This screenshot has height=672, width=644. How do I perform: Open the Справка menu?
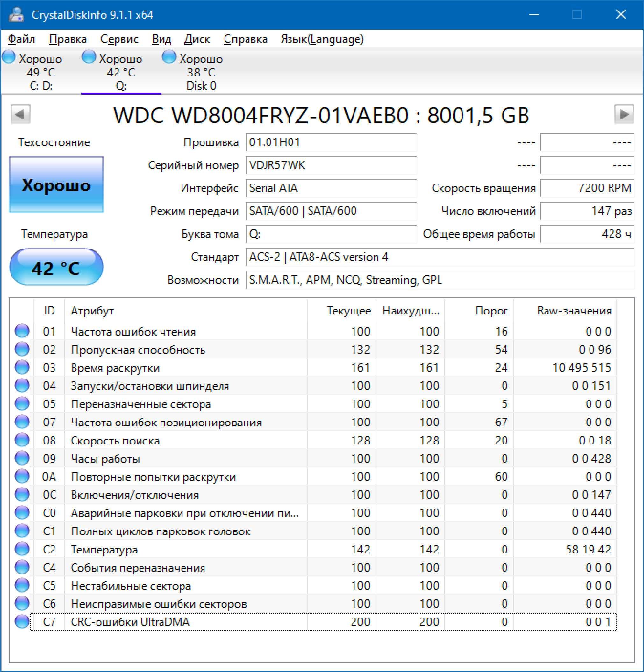tap(245, 39)
